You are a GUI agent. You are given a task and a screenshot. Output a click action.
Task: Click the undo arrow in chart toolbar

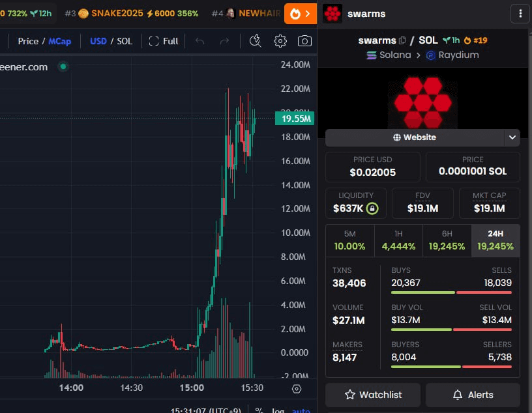point(200,41)
